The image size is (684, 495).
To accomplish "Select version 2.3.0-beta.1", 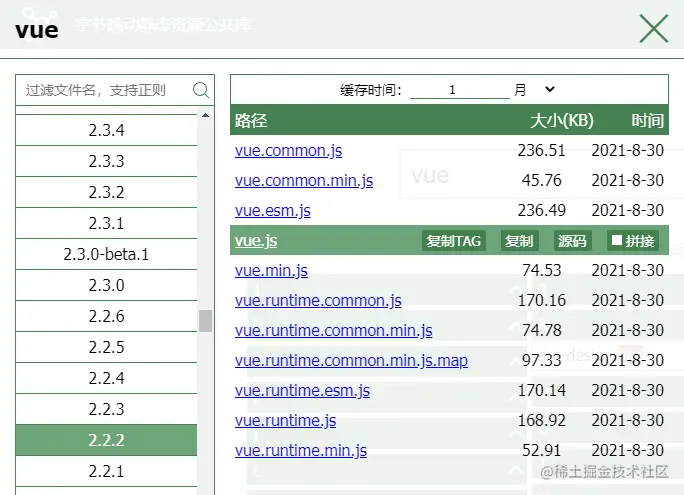I will pyautogui.click(x=106, y=254).
